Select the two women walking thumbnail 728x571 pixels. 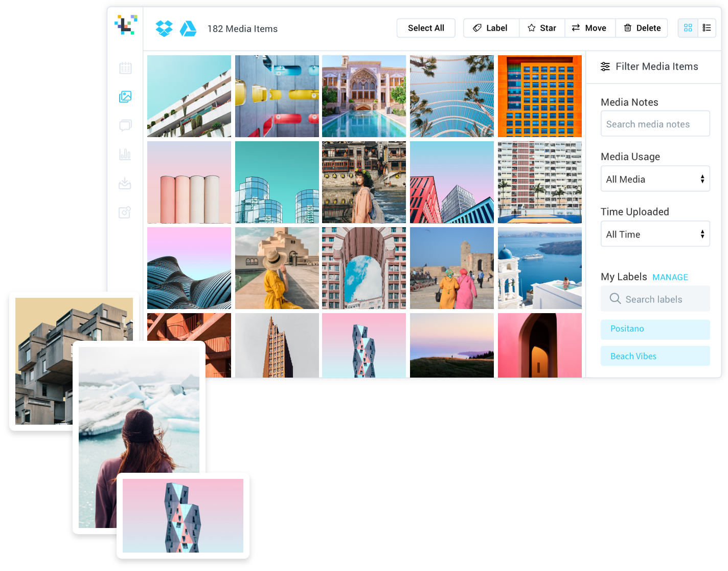point(452,268)
